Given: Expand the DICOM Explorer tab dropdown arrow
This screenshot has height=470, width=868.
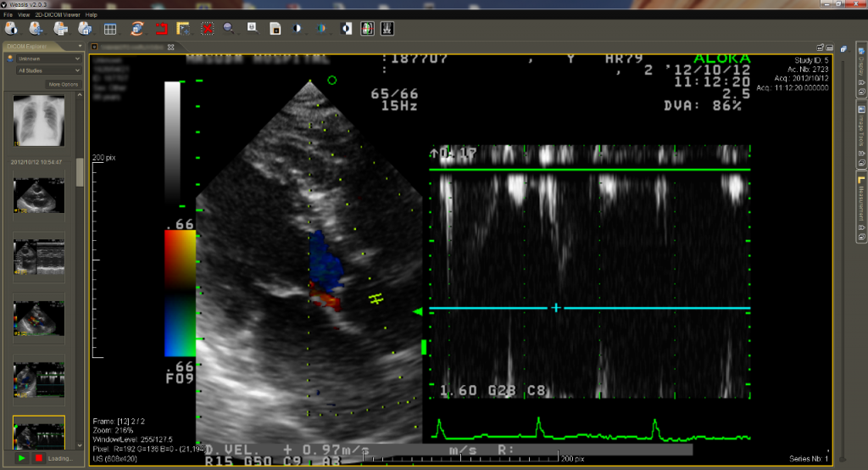Looking at the screenshot, I should point(80,47).
